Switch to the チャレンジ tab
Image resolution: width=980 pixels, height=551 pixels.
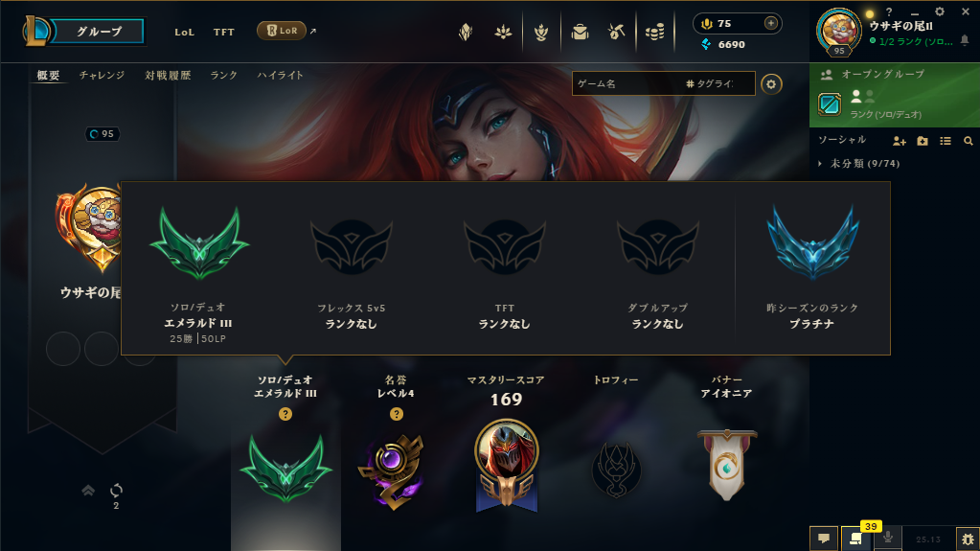click(102, 75)
